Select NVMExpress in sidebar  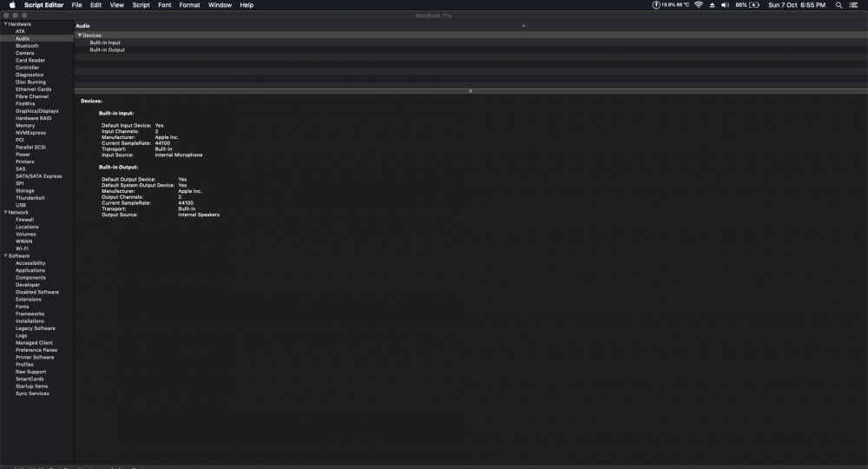click(30, 133)
